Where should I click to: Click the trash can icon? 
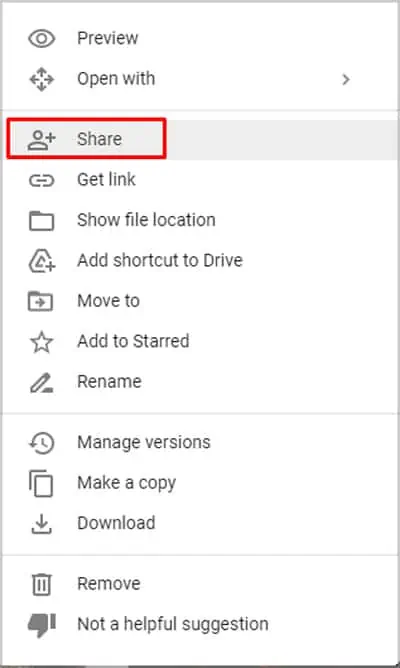[42, 584]
